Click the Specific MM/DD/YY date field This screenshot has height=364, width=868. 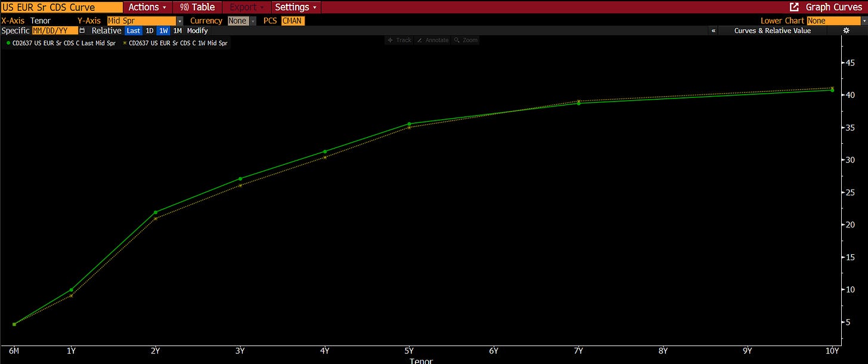click(x=55, y=30)
